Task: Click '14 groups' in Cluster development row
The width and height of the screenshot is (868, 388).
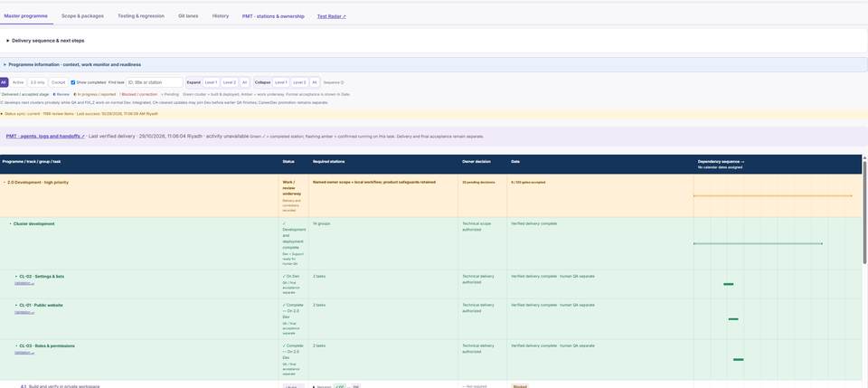Action: pyautogui.click(x=322, y=223)
